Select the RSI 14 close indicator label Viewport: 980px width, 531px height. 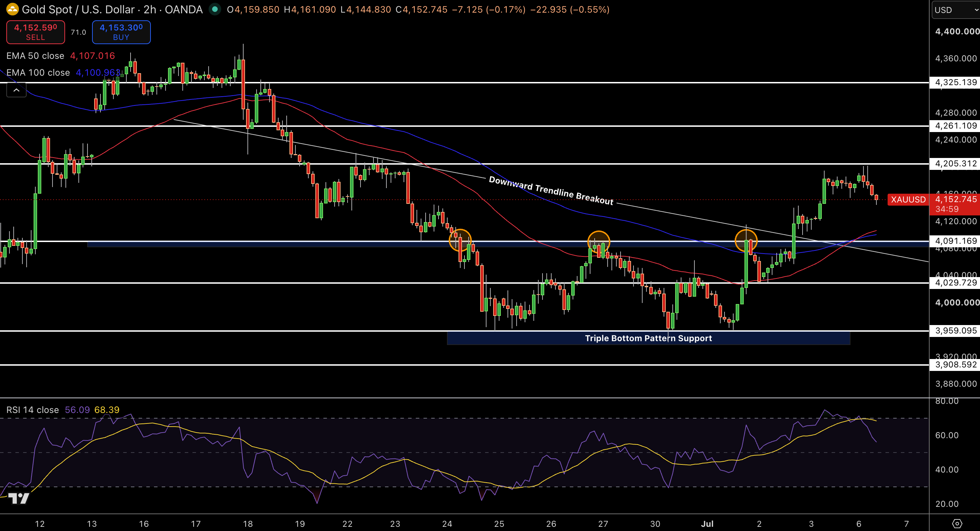tap(33, 410)
